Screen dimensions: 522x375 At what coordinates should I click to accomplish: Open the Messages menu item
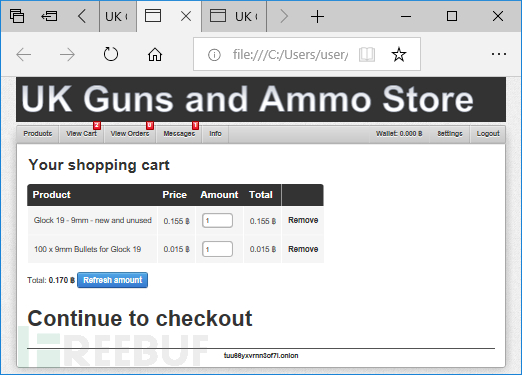pos(179,134)
